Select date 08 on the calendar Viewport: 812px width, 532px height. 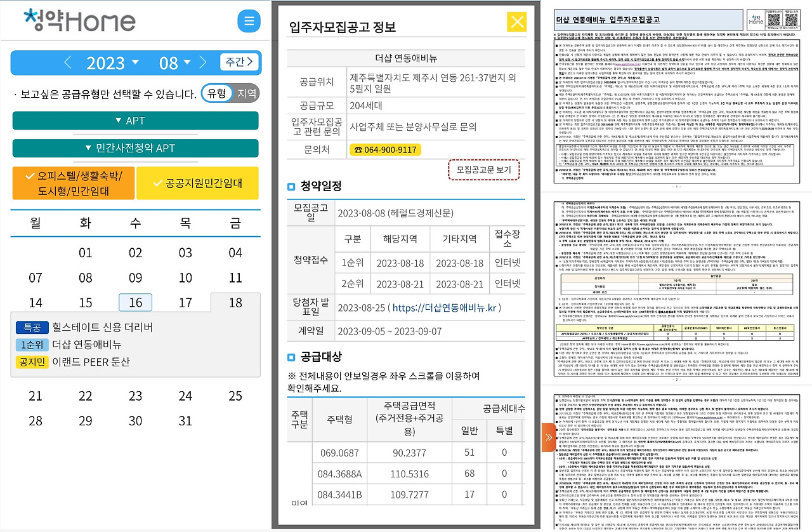[86, 277]
